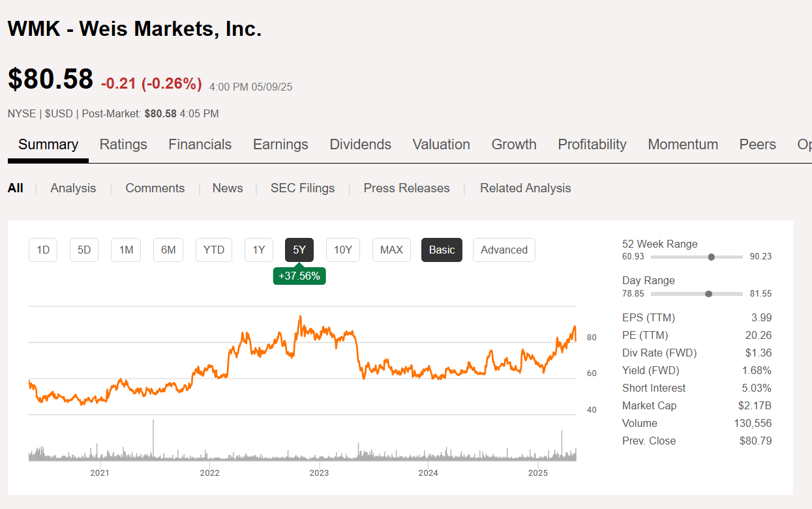This screenshot has height=509, width=812.
Task: Choose the 10Y chart range
Action: pyautogui.click(x=343, y=250)
